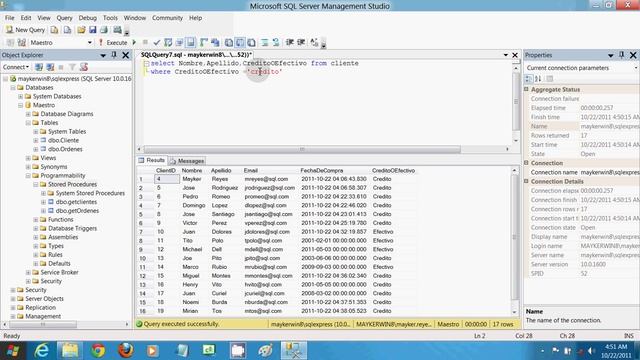This screenshot has width=640, height=360.
Task: Open the File menu
Action: (x=9, y=18)
